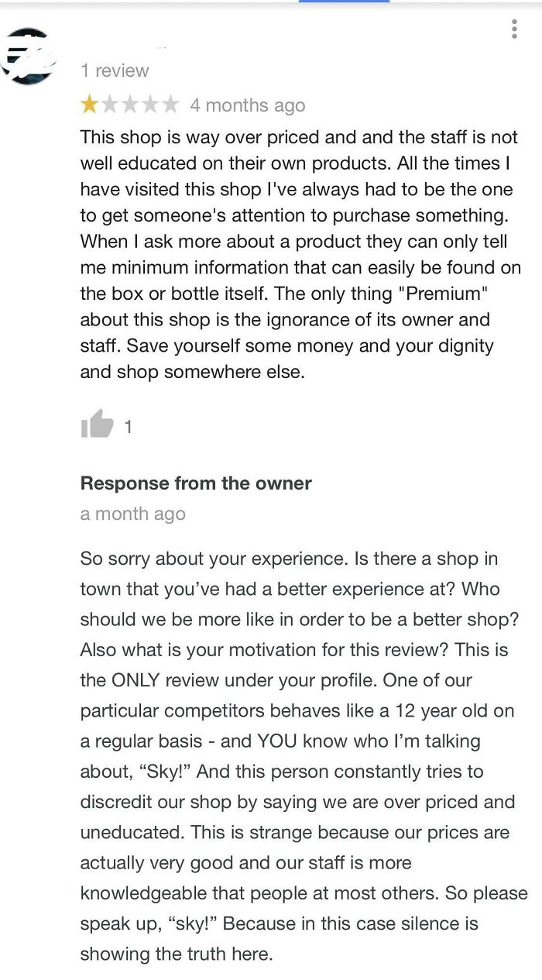
Task: Open the review options via the kebab menu
Action: point(514,29)
